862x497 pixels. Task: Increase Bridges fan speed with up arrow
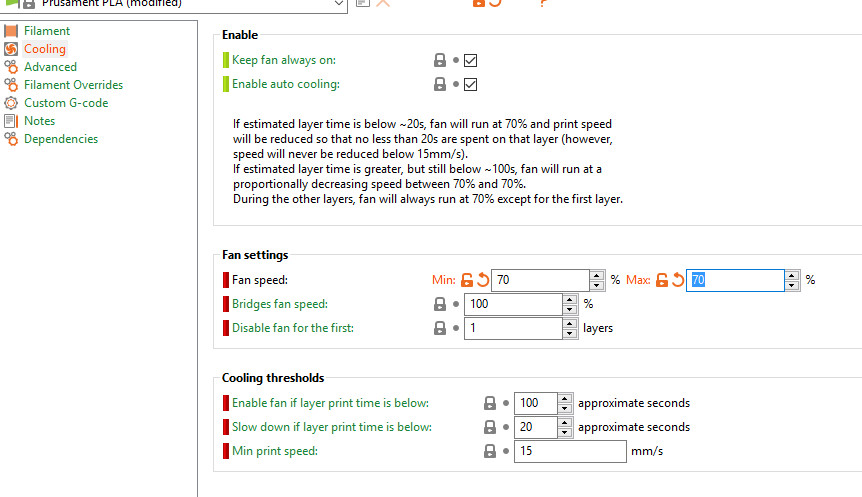coord(570,300)
